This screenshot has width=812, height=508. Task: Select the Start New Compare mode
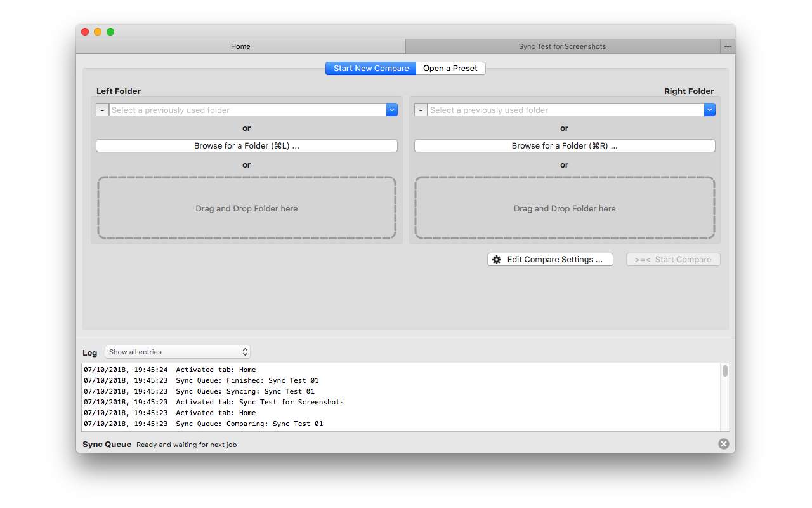click(x=370, y=68)
